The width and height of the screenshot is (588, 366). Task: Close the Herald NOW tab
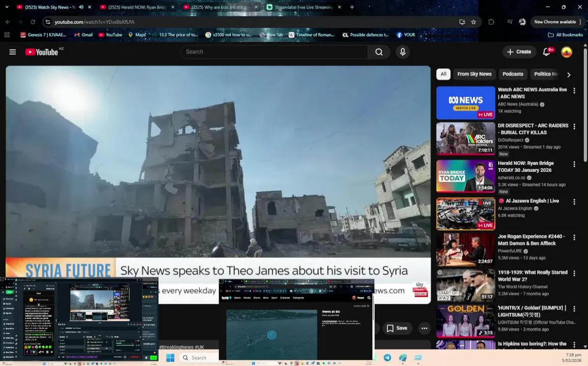172,7
